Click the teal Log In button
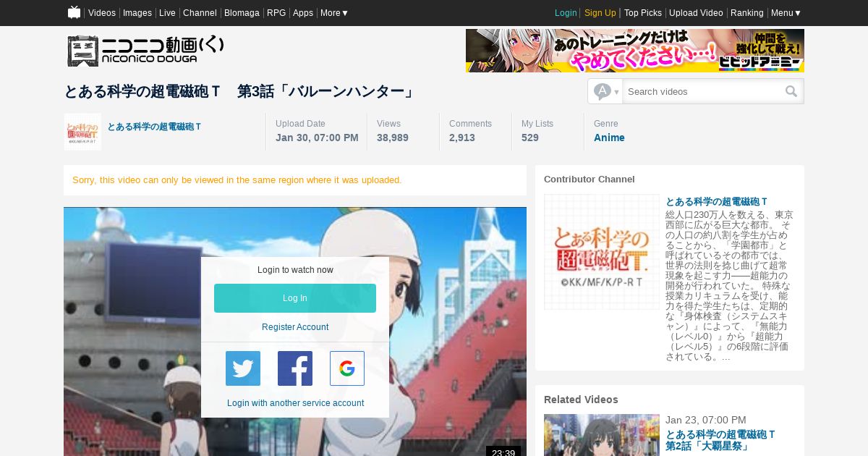Viewport: 868px width, 456px height. coord(295,298)
